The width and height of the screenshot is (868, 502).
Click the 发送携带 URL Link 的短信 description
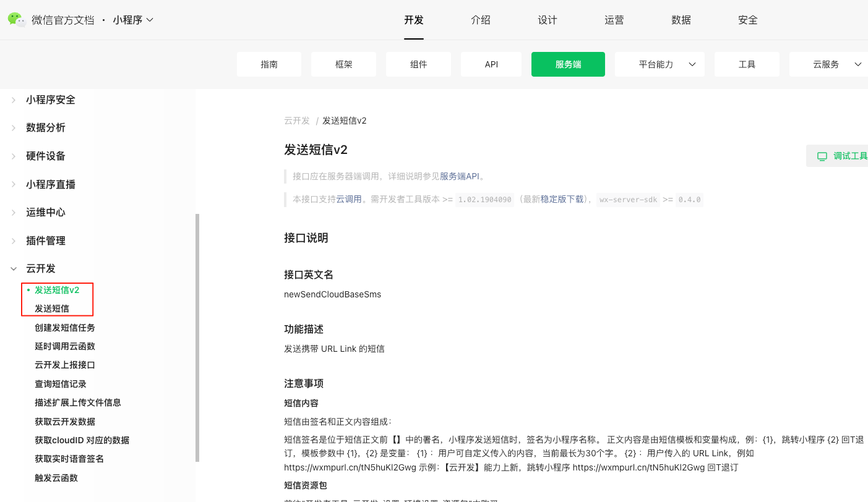click(x=334, y=349)
